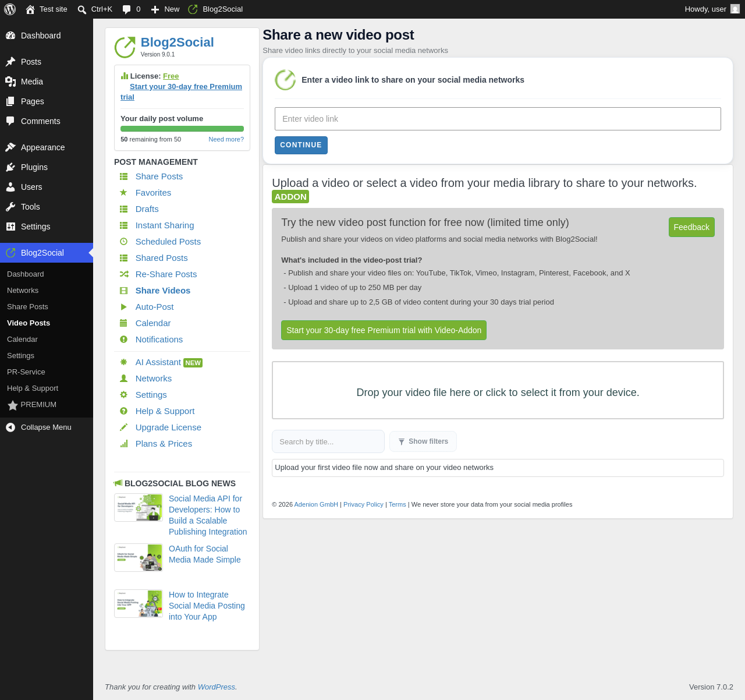
Task: Click the Comments bubble icon in sidebar
Action: 10,121
